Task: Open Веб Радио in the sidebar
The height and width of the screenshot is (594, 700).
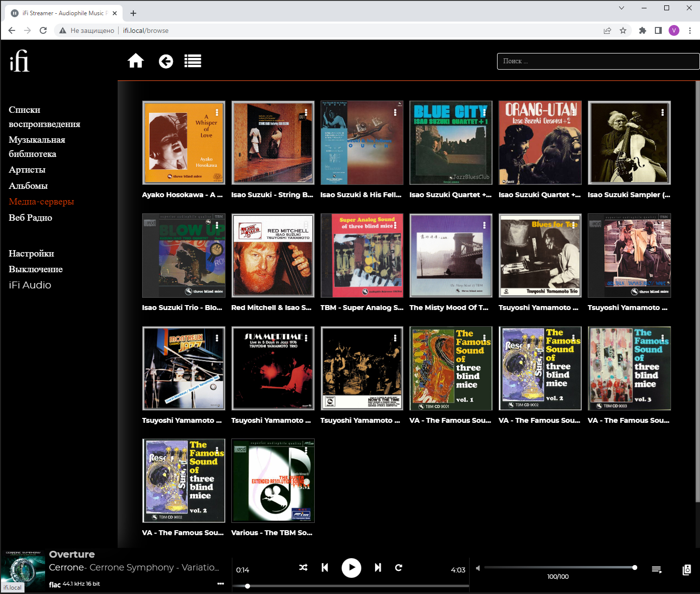Action: (30, 218)
